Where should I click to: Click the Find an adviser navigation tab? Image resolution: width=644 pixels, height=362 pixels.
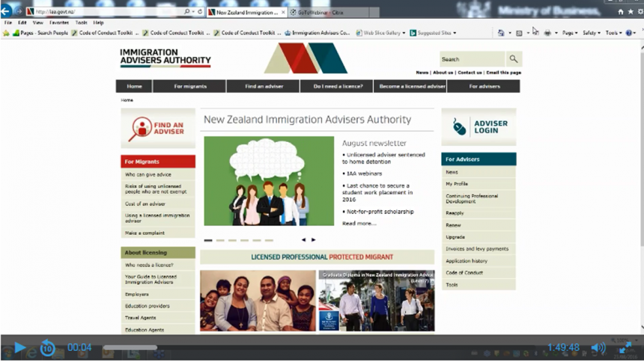264,86
